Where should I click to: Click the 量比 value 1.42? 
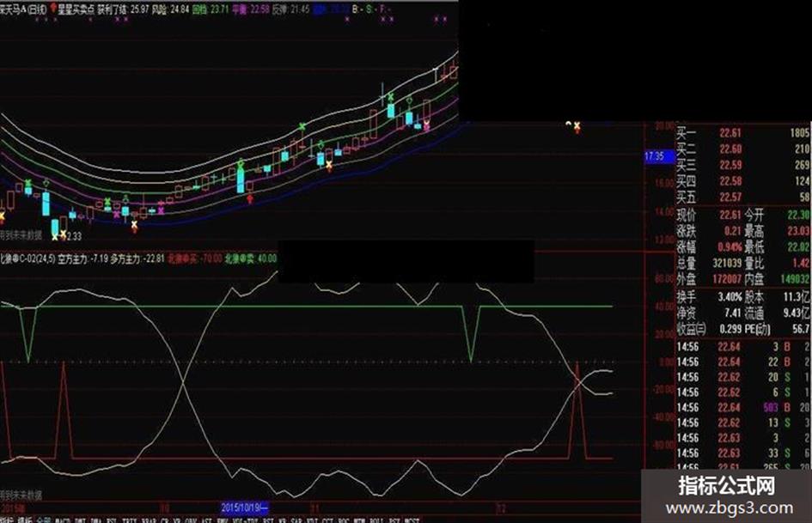click(x=801, y=263)
